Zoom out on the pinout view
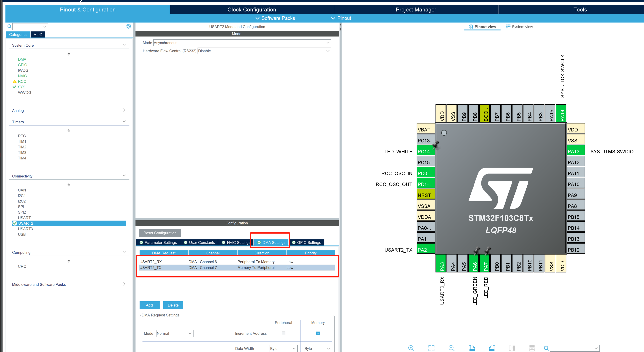This screenshot has width=644, height=352. pyautogui.click(x=451, y=348)
